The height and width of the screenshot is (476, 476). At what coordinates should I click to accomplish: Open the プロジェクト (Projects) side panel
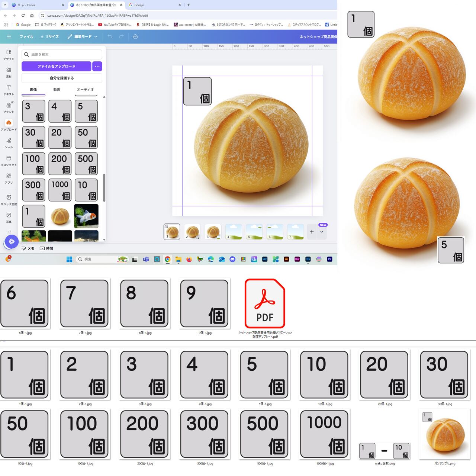click(x=9, y=161)
